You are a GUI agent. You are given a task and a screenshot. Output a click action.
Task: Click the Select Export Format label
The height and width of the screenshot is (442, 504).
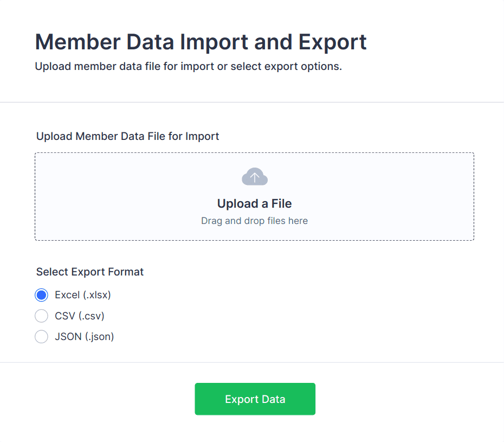click(89, 272)
